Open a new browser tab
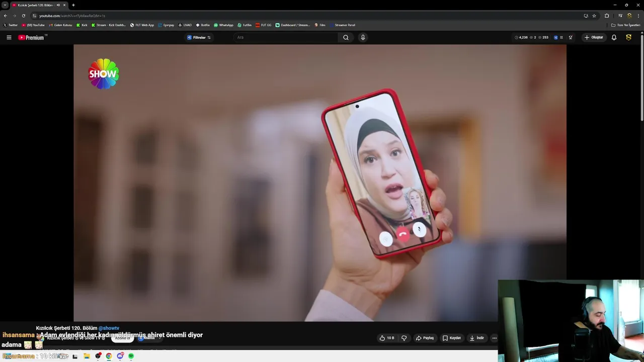The height and width of the screenshot is (362, 644). [x=73, y=5]
